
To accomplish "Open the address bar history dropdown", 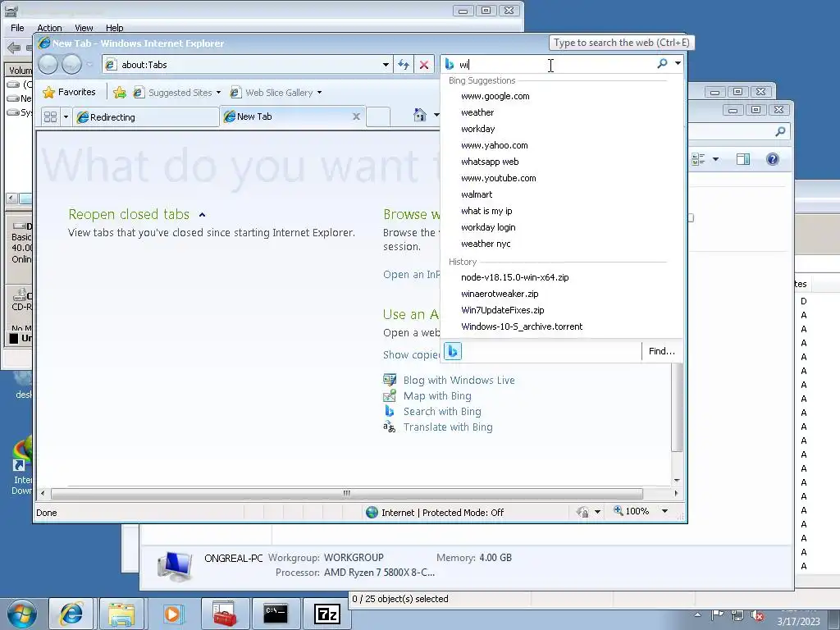I will [x=386, y=65].
